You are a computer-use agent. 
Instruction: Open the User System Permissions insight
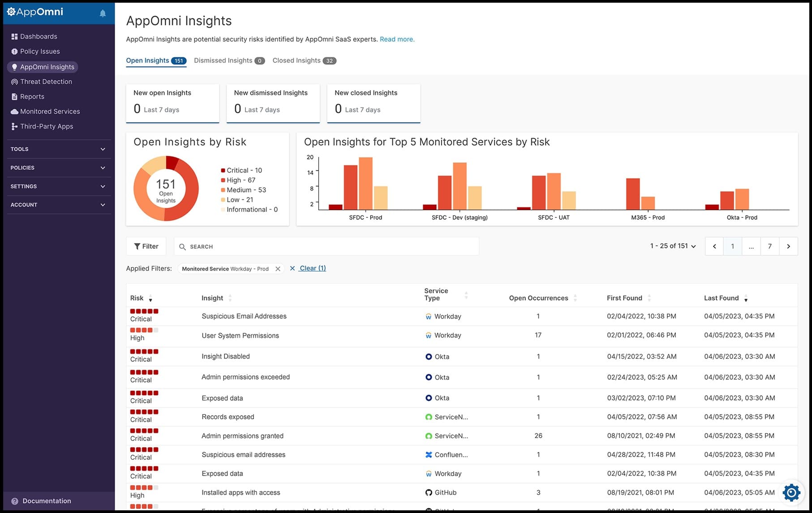(240, 336)
